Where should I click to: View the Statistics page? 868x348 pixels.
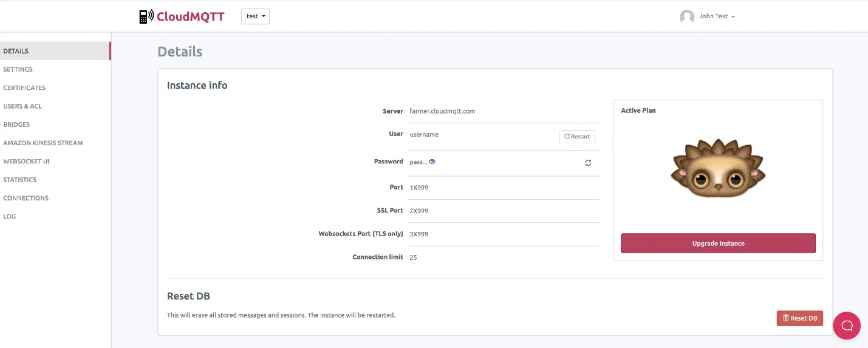tap(20, 180)
